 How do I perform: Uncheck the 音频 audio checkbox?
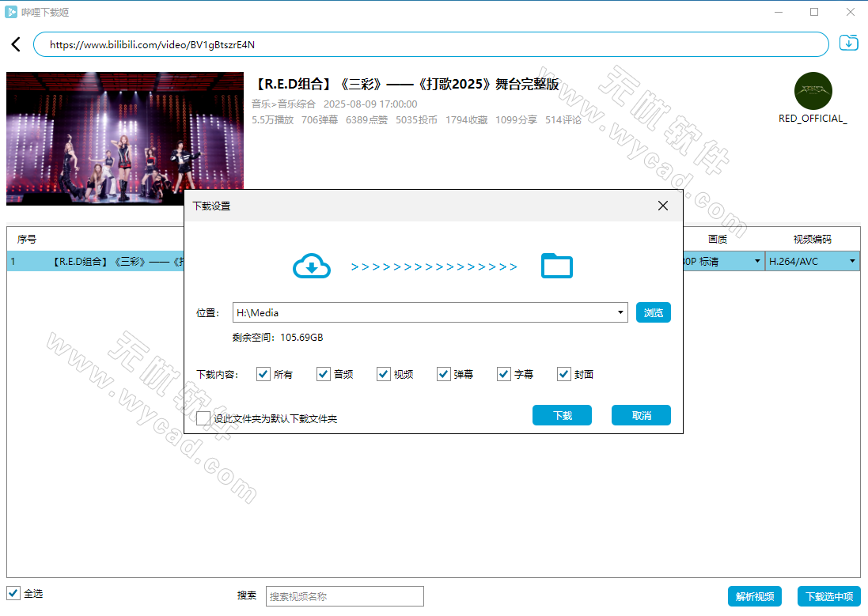[x=324, y=374]
